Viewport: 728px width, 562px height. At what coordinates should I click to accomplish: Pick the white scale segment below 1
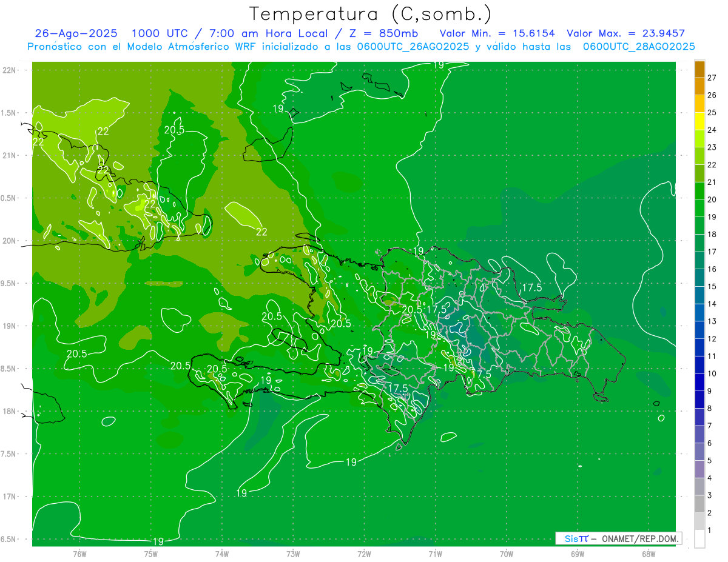pyautogui.click(x=699, y=539)
